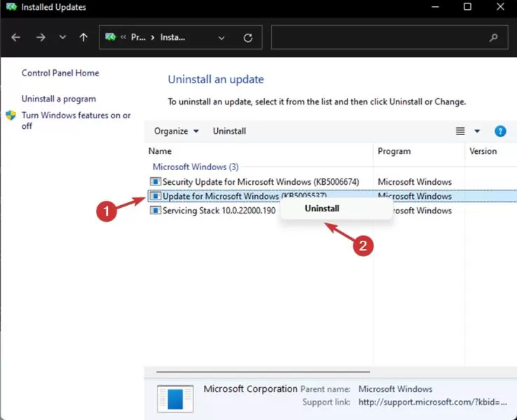
Task: Click Uninstall in the toolbar
Action: pyautogui.click(x=230, y=131)
